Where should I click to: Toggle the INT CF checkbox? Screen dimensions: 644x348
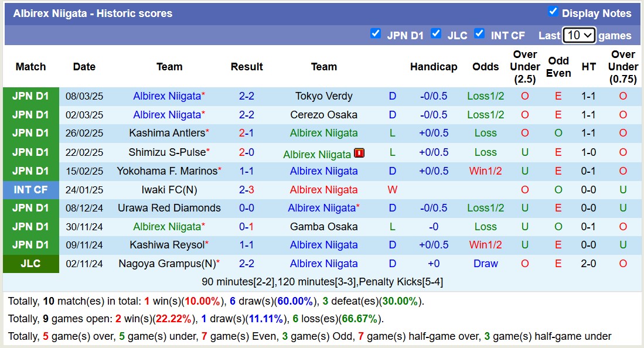pos(479,33)
